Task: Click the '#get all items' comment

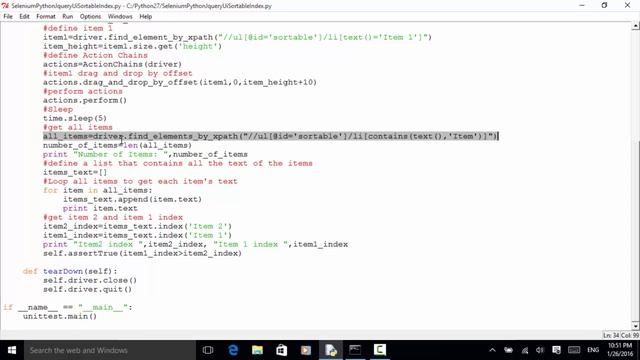Action: click(78, 127)
